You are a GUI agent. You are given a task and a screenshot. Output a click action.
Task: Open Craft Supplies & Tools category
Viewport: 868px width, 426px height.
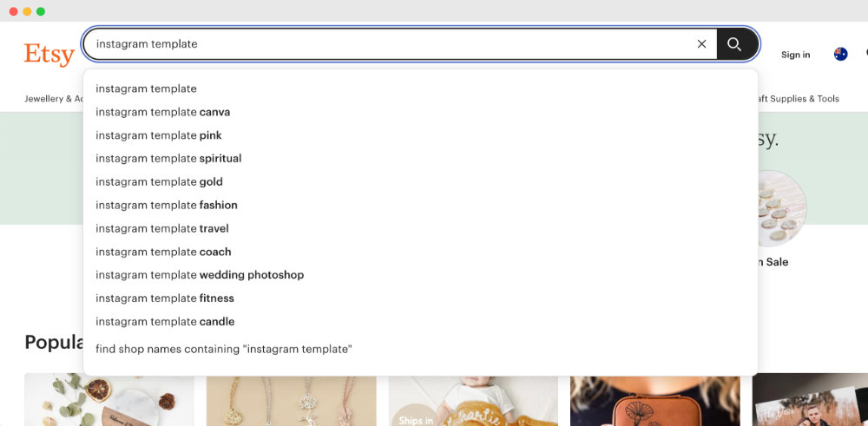point(799,99)
